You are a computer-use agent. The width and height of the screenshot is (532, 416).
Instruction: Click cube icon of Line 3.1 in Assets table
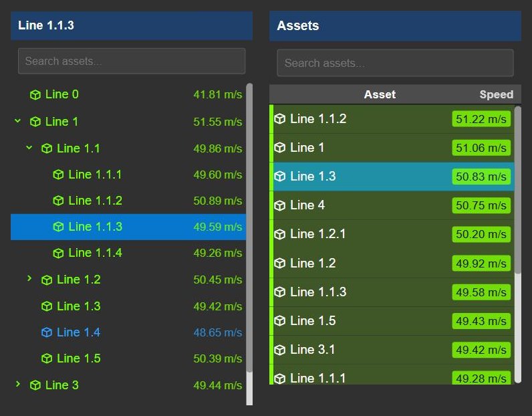[x=280, y=350]
